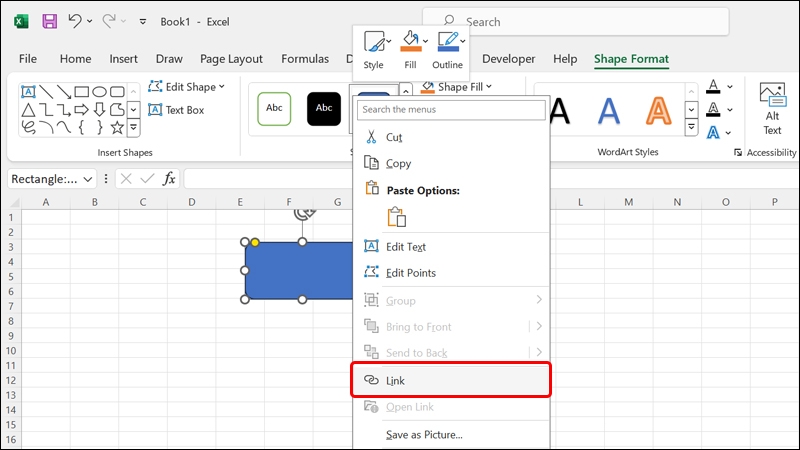Choose Save as Picture from context menu
The image size is (800, 450).
(452, 435)
